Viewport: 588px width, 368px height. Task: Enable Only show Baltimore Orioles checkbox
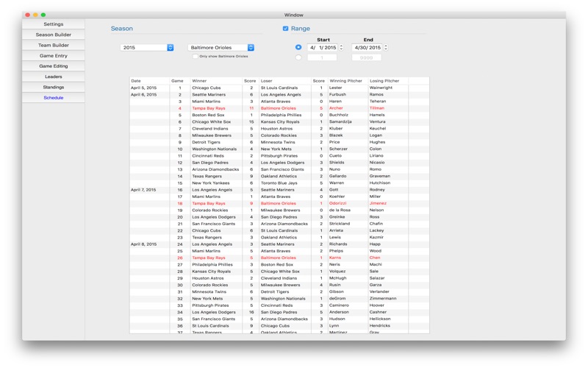(195, 57)
